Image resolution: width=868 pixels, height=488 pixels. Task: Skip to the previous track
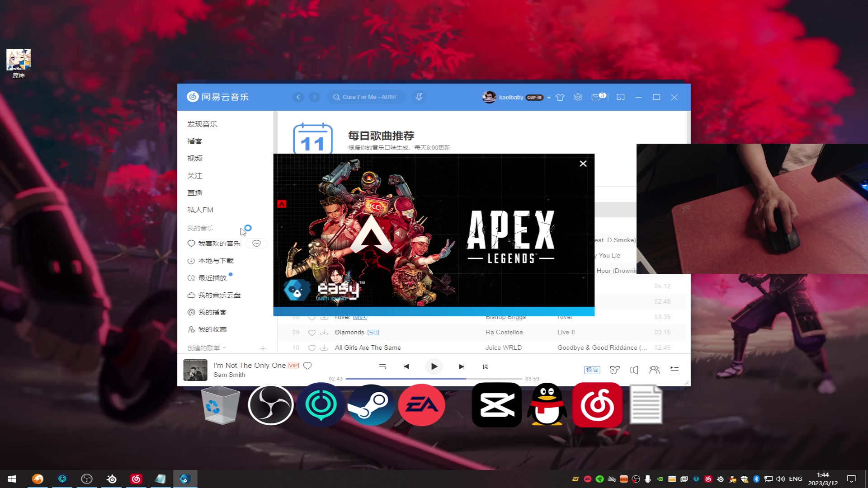[406, 366]
